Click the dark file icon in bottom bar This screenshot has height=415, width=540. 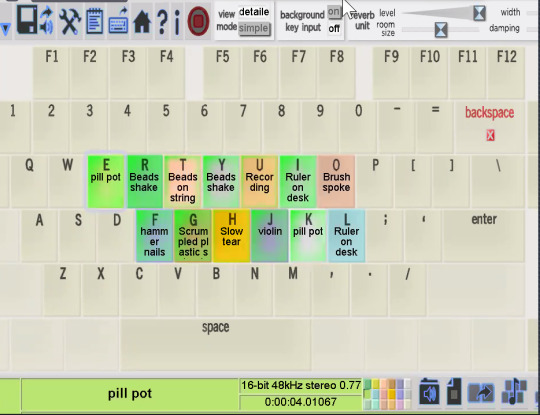pos(454,392)
